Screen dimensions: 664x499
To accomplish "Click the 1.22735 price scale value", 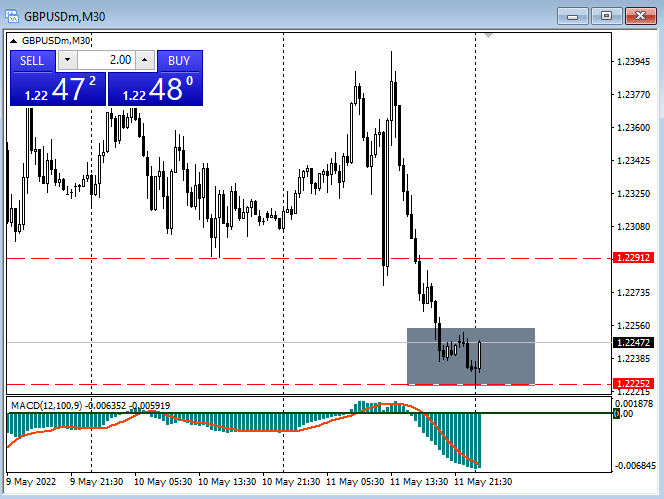I will pyautogui.click(x=633, y=293).
